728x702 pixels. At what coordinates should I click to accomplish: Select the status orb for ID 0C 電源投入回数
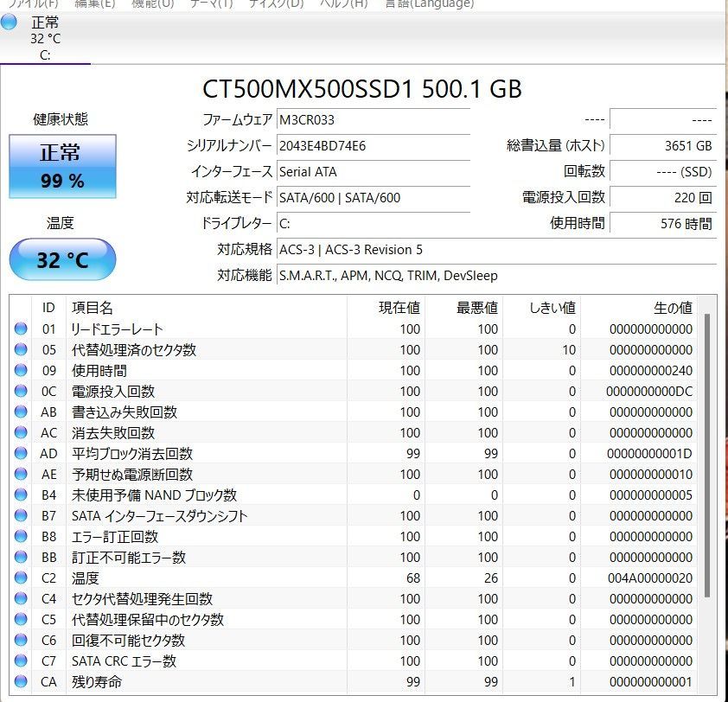[x=21, y=391]
